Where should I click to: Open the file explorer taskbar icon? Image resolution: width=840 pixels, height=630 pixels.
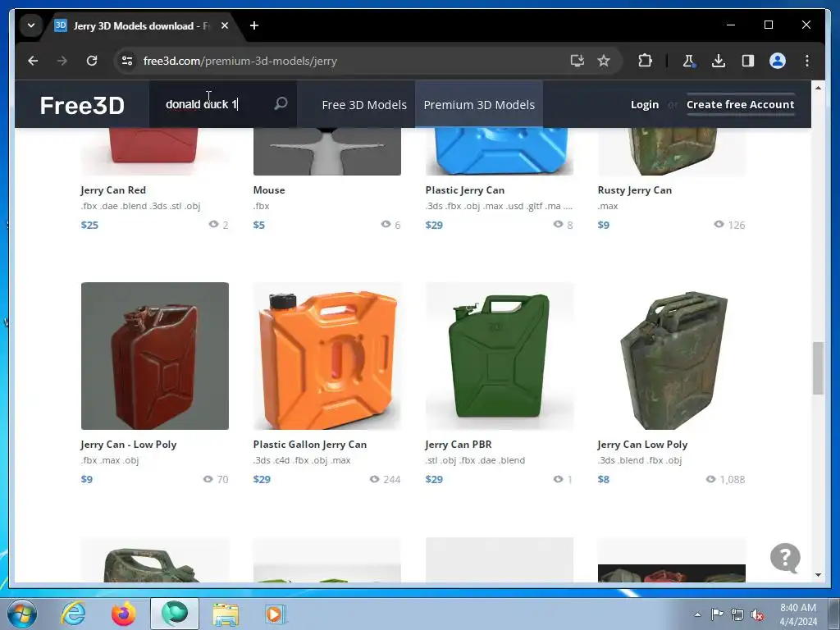pyautogui.click(x=226, y=614)
